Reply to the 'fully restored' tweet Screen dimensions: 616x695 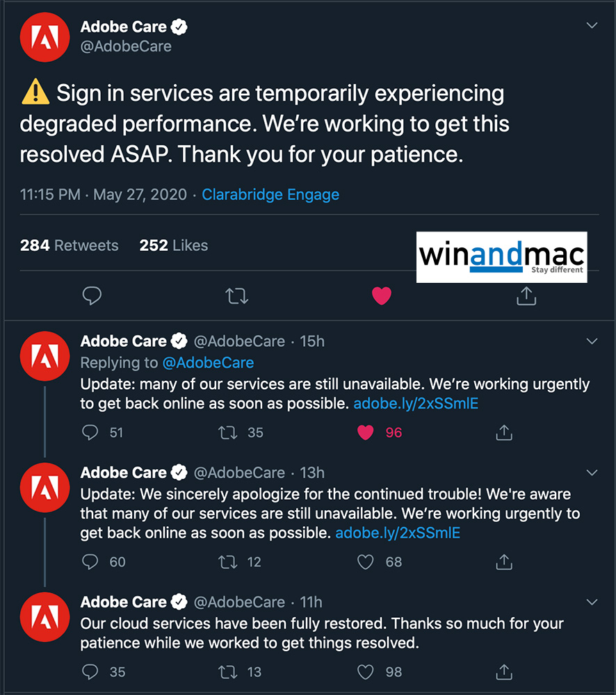(90, 672)
